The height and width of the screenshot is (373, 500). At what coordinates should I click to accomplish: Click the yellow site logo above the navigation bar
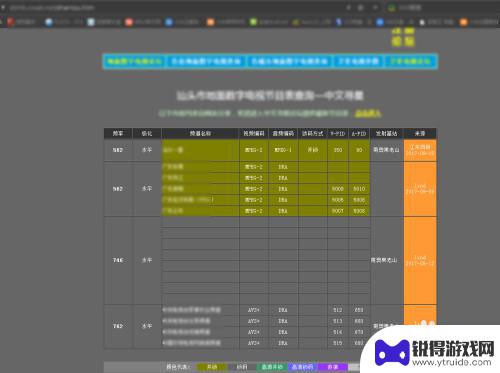click(x=403, y=38)
